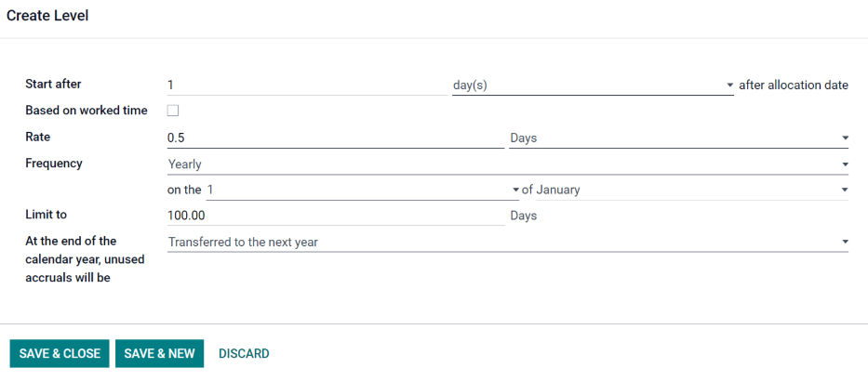Discard the new level changes
This screenshot has height=381, width=868.
pyautogui.click(x=244, y=353)
